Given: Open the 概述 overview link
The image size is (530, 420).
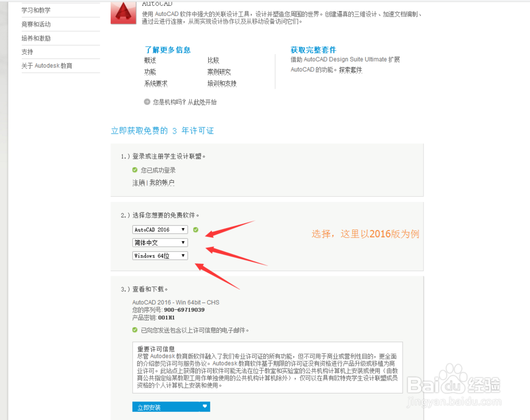Looking at the screenshot, I should point(150,60).
